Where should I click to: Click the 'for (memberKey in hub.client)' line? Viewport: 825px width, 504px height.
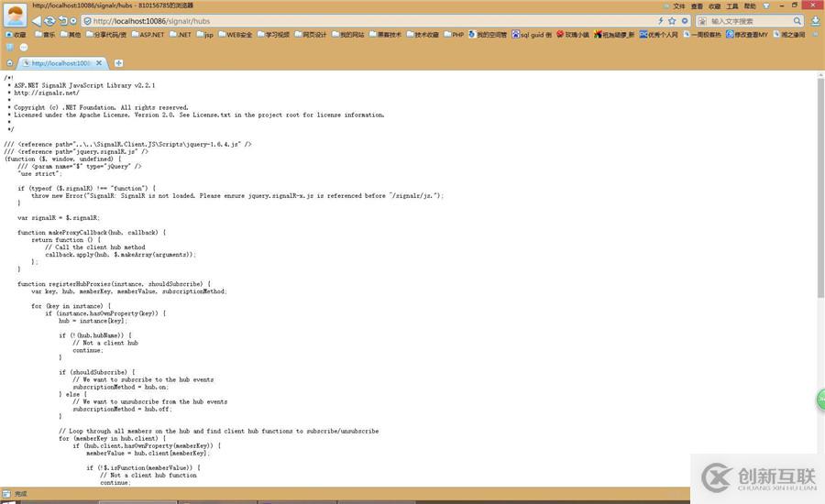pyautogui.click(x=112, y=438)
